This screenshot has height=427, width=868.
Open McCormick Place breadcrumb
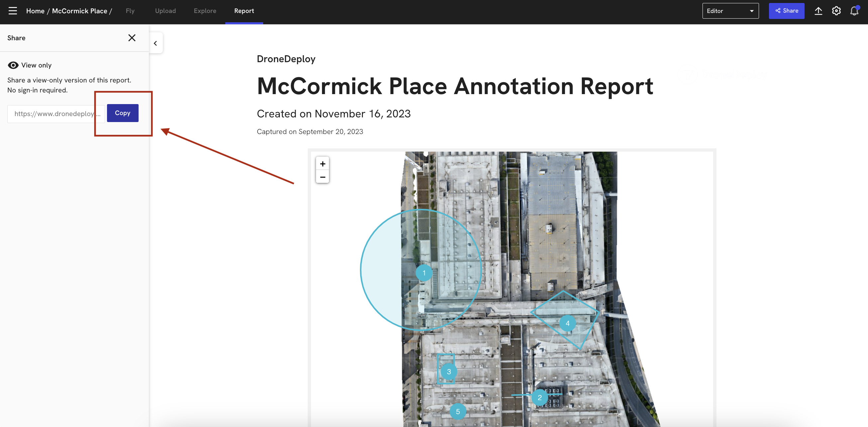pos(79,11)
